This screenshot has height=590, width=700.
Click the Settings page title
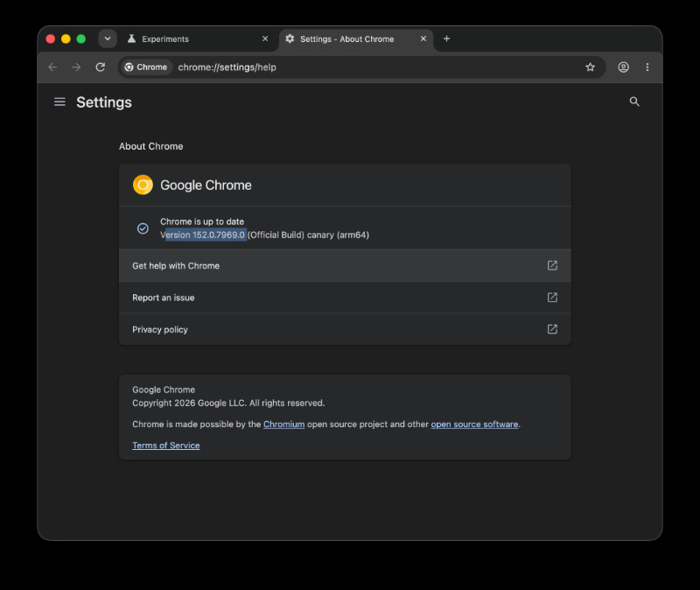pyautogui.click(x=104, y=102)
